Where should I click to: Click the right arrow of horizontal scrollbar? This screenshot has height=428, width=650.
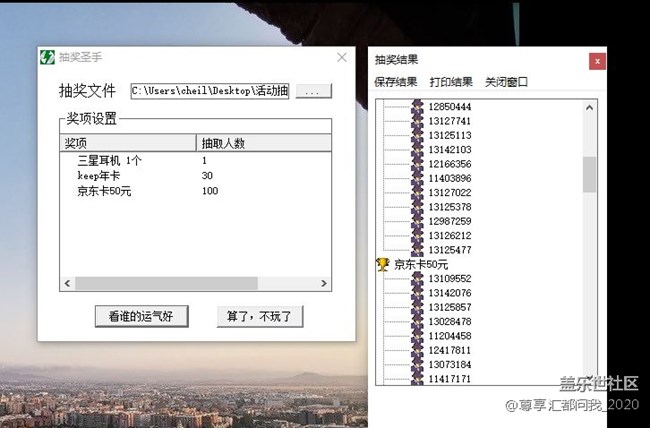(x=324, y=284)
